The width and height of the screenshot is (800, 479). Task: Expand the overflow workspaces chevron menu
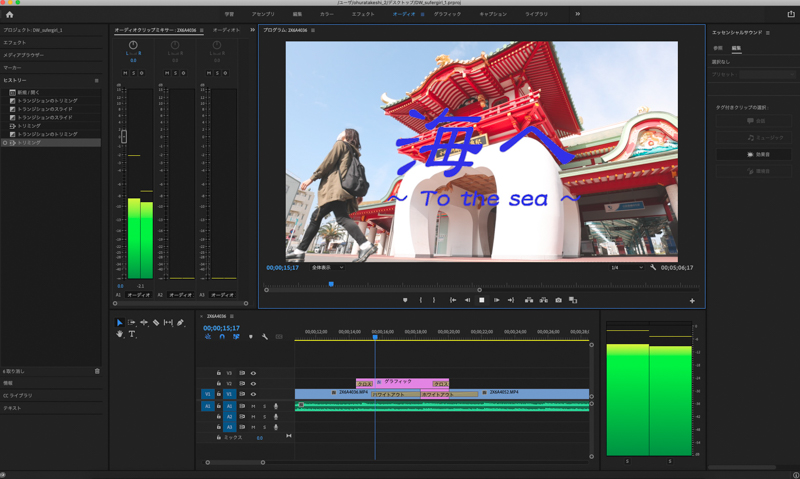click(x=577, y=14)
